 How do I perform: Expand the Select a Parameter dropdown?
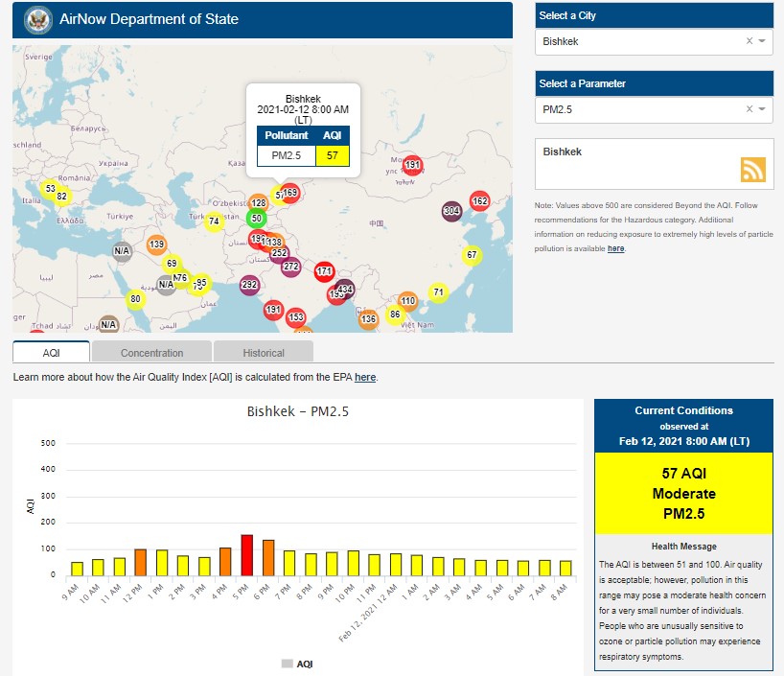pyautogui.click(x=762, y=109)
